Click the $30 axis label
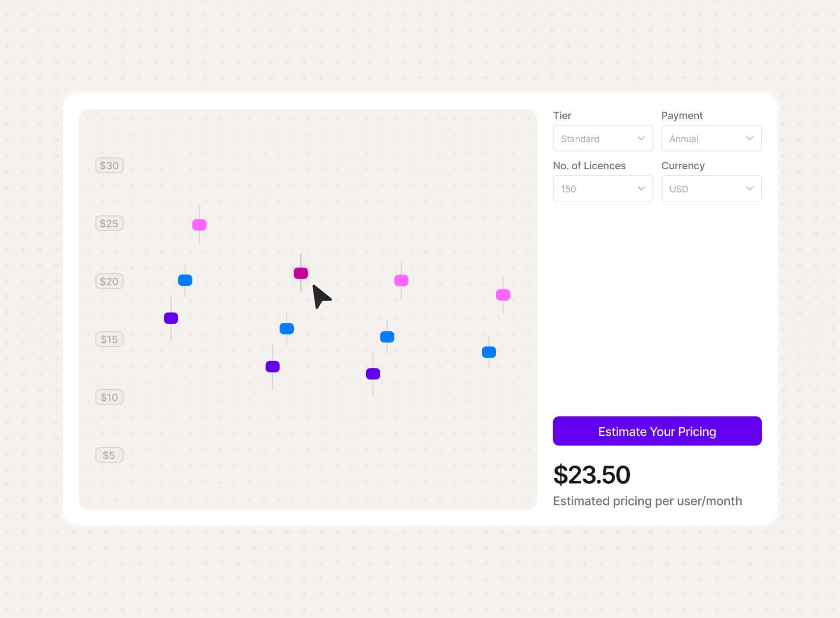Image resolution: width=840 pixels, height=618 pixels. tap(109, 165)
